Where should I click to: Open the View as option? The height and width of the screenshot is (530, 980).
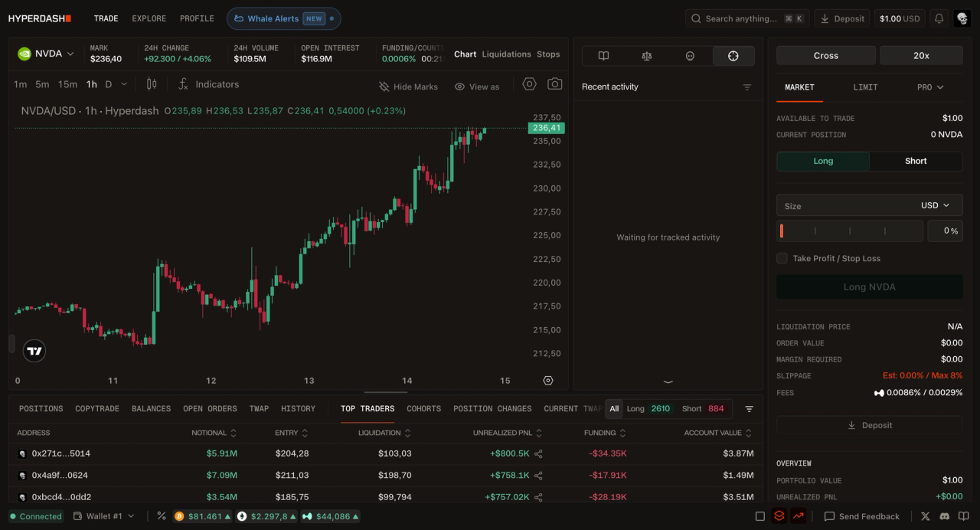(477, 87)
